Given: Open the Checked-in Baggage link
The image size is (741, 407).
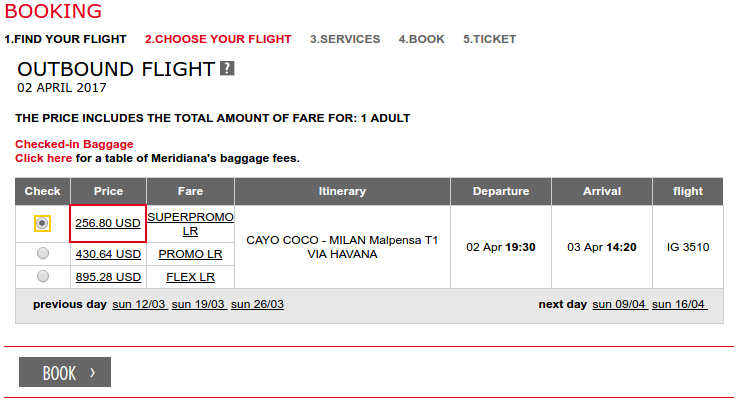Looking at the screenshot, I should click(x=74, y=144).
